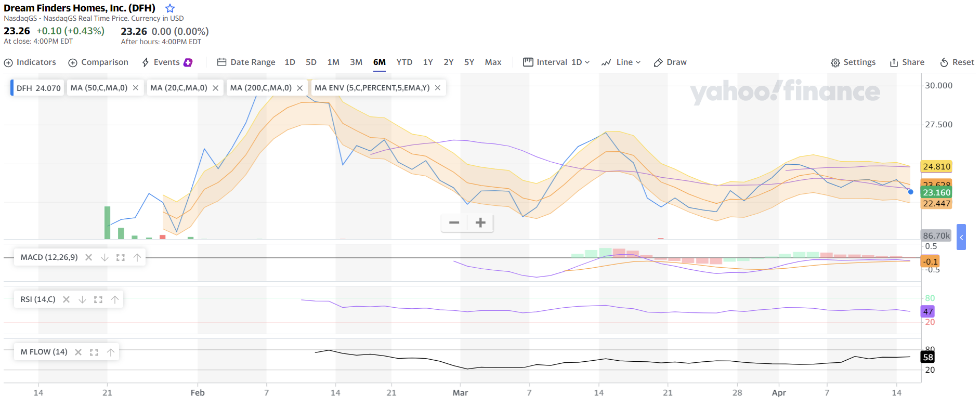Remove the MA ENV indicator
The image size is (980, 407).
point(438,88)
